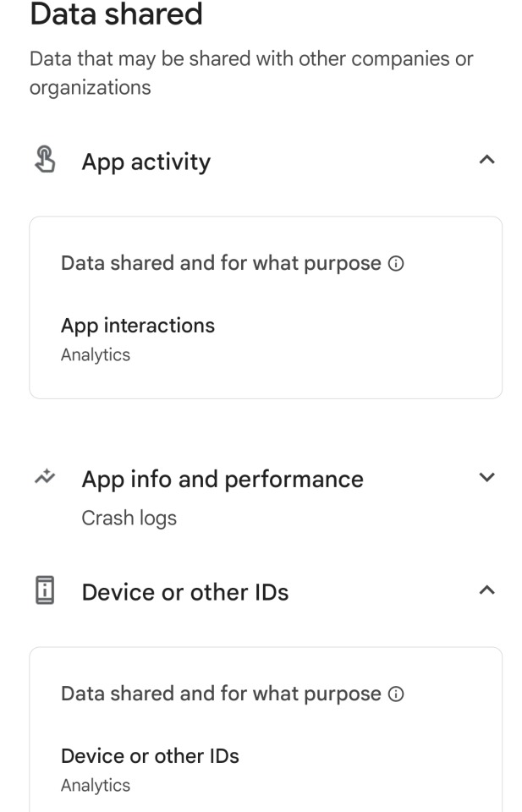The height and width of the screenshot is (812, 522).
Task: Tap purpose label text in App activity card
Action: pos(220,263)
